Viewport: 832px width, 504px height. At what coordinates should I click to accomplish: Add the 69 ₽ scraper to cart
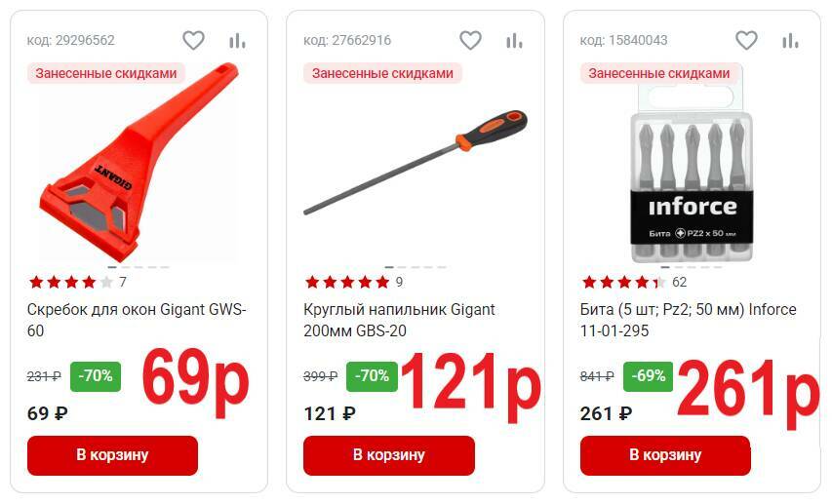[x=112, y=455]
